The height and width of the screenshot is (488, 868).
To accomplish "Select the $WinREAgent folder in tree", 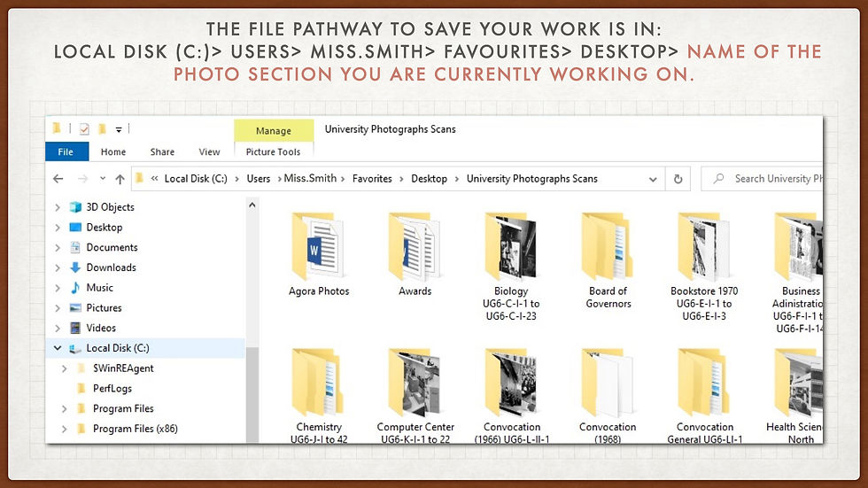I will 123,368.
